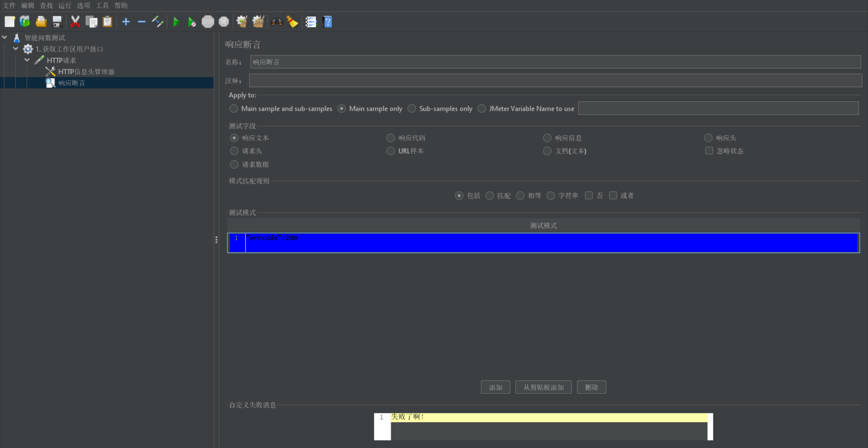The height and width of the screenshot is (448, 868).
Task: Select URL样本 test field radio
Action: (391, 151)
